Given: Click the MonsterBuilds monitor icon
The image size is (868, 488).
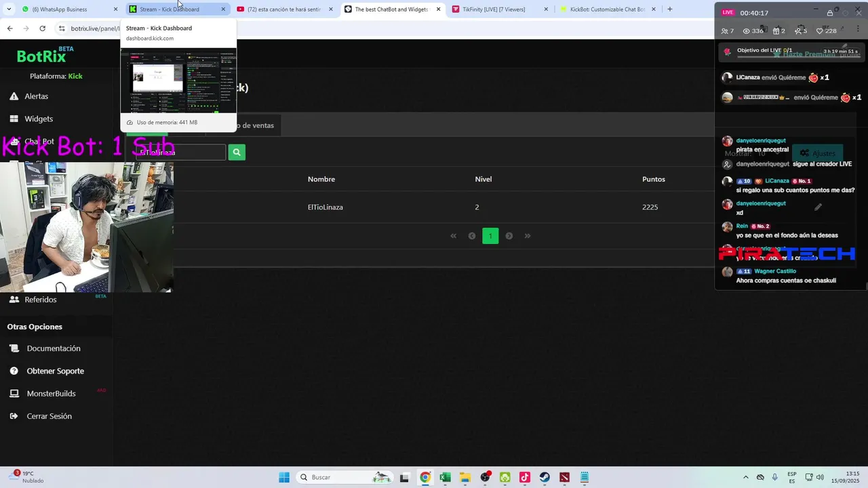Looking at the screenshot, I should [x=14, y=393].
